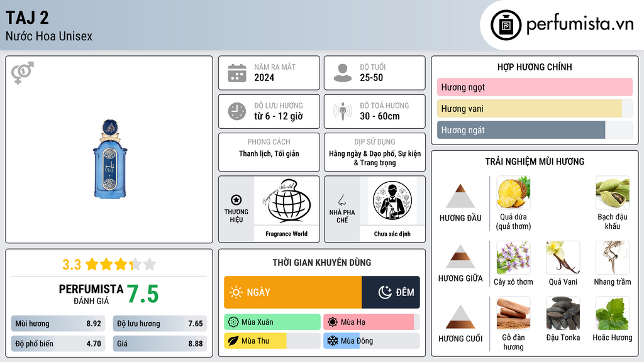Select the Gỗ đàn hương sandalwood note image

513,313
